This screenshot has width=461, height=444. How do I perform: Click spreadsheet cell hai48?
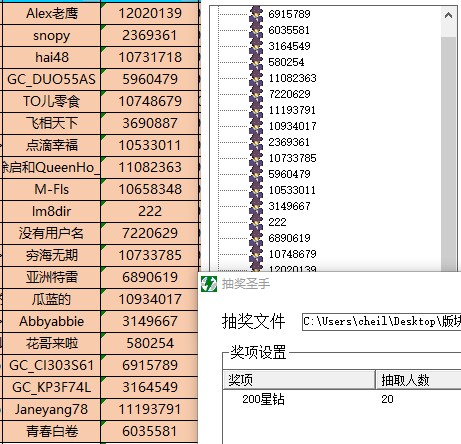[51, 57]
